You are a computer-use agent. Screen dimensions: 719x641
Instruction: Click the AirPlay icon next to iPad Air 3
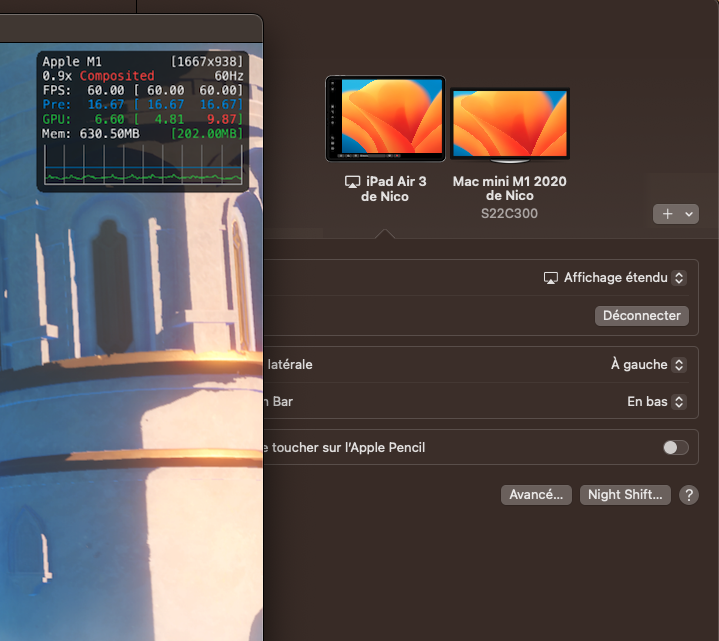(352, 182)
